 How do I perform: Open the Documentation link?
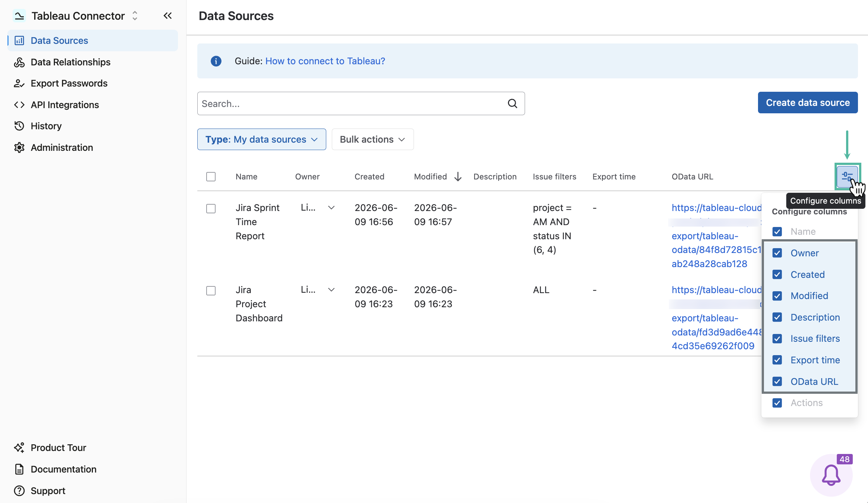coord(64,469)
